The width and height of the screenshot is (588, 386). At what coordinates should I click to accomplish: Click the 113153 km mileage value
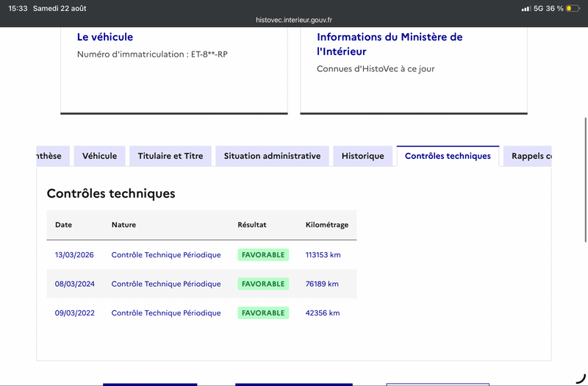pyautogui.click(x=323, y=254)
